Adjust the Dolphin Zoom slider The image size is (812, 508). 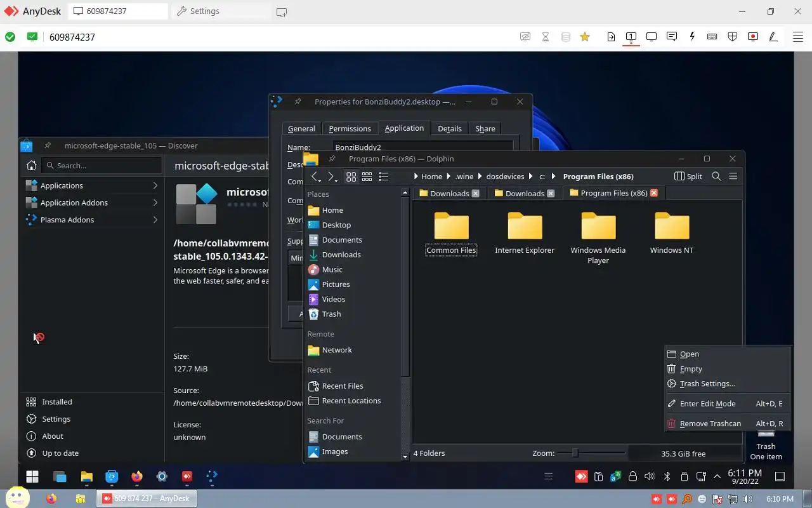pos(591,453)
